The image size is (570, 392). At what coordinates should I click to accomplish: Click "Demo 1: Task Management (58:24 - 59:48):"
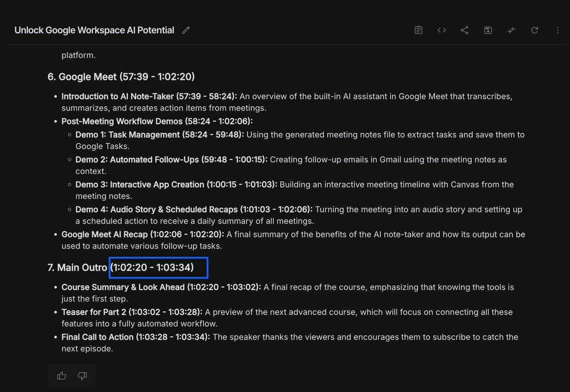point(160,135)
